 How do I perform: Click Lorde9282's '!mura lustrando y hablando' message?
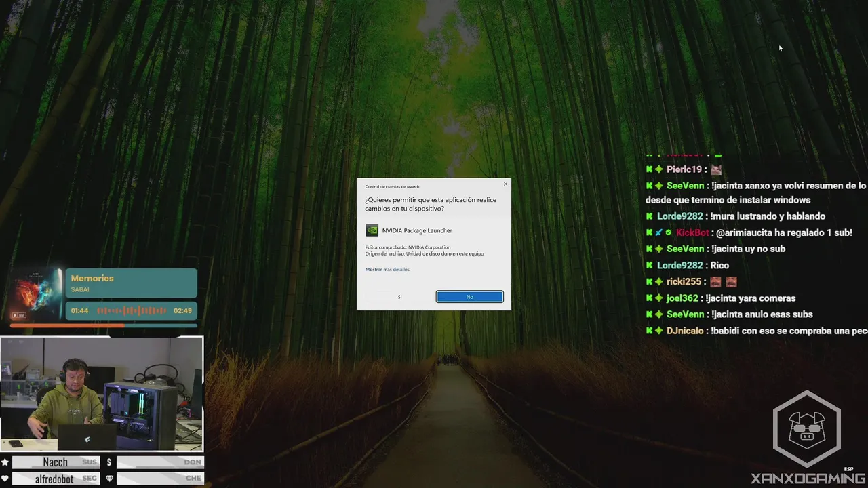pyautogui.click(x=767, y=216)
